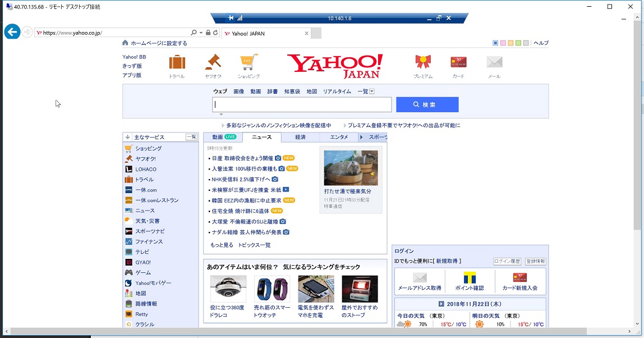
Task: Click the ポイント確認 T-point icon
Action: coord(470,277)
